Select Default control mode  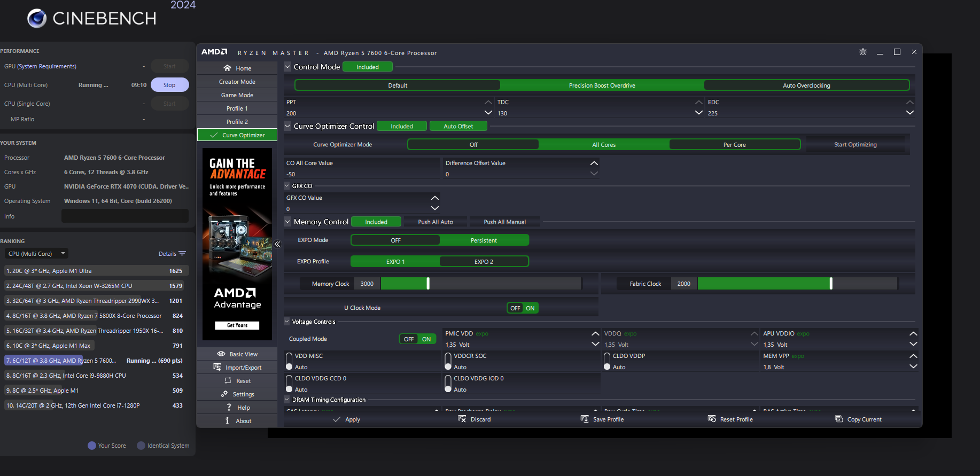coord(398,85)
